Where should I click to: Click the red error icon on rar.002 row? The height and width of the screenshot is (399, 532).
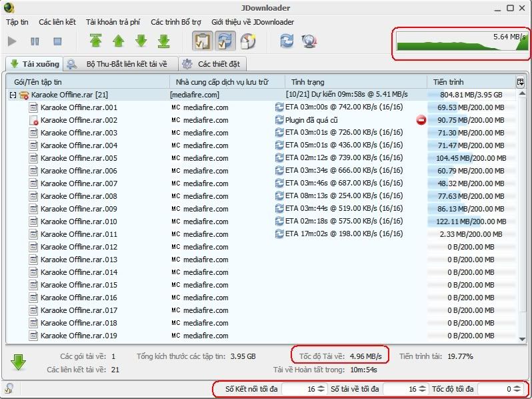click(x=421, y=120)
